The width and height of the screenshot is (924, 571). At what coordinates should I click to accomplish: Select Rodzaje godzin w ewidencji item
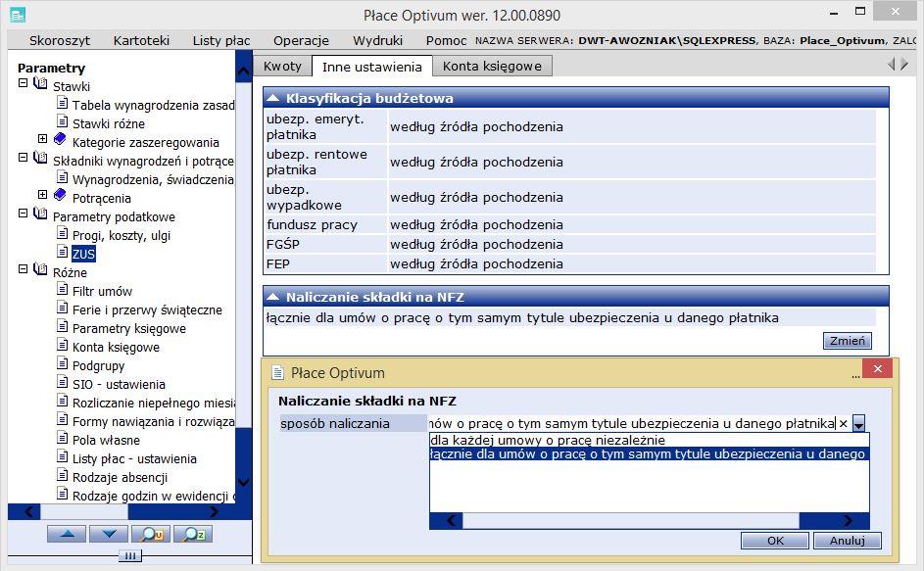coord(153,497)
